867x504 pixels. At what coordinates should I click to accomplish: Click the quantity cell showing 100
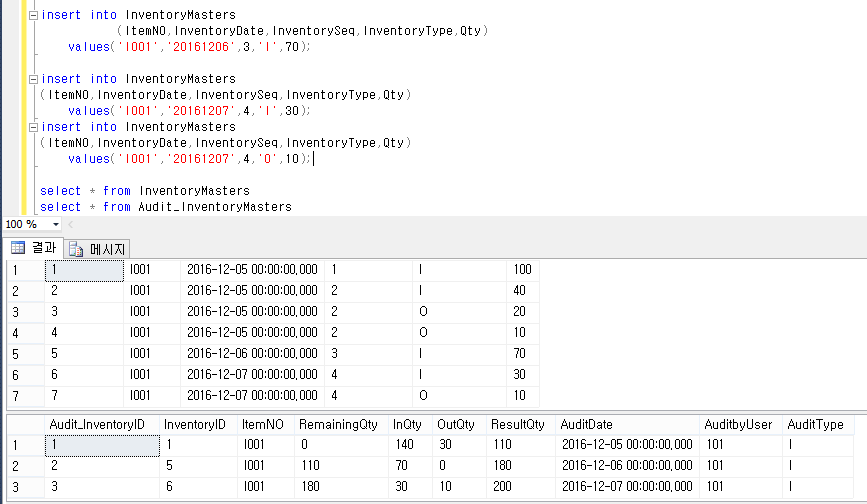(x=523, y=270)
